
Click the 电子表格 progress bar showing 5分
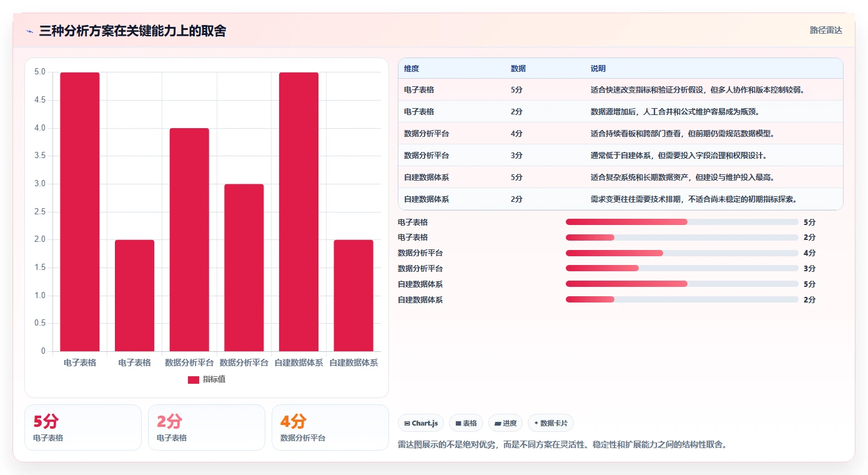[682, 222]
